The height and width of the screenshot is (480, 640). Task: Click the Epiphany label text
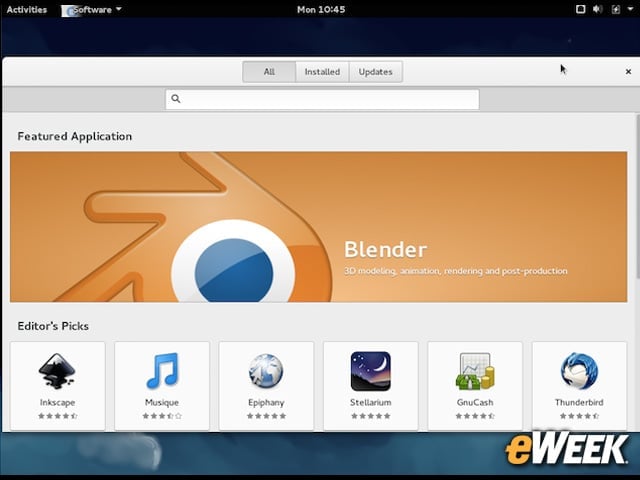click(x=266, y=402)
